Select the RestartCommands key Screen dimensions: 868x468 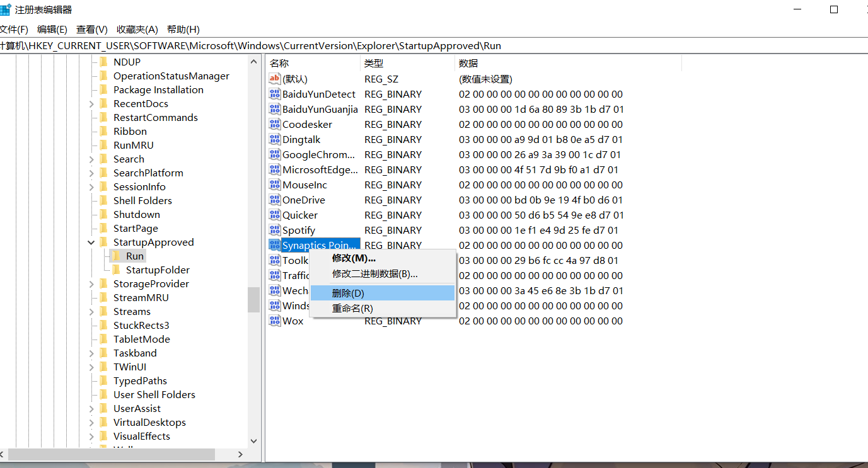click(x=156, y=117)
